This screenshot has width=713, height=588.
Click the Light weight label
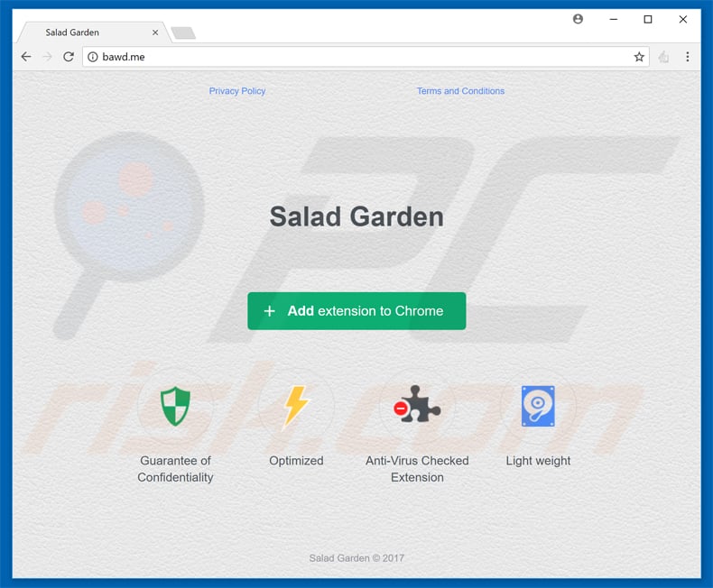[x=538, y=461]
